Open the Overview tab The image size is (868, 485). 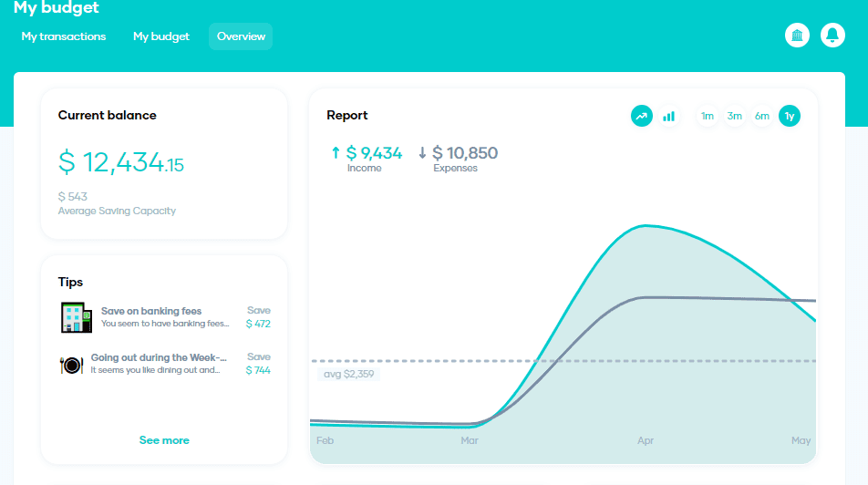pyautogui.click(x=241, y=36)
